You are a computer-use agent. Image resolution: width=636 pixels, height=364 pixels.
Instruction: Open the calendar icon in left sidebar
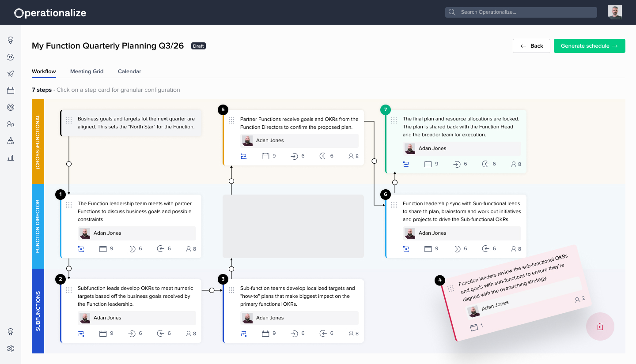(11, 90)
